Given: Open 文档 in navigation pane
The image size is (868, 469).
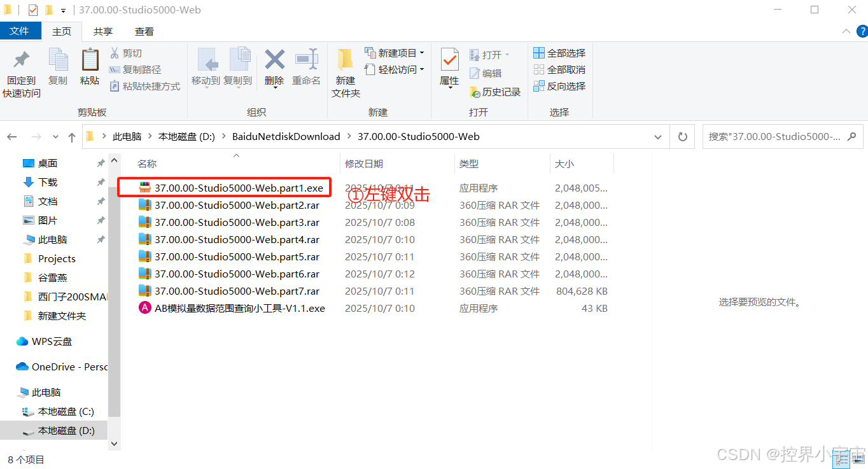Looking at the screenshot, I should coord(40,201).
